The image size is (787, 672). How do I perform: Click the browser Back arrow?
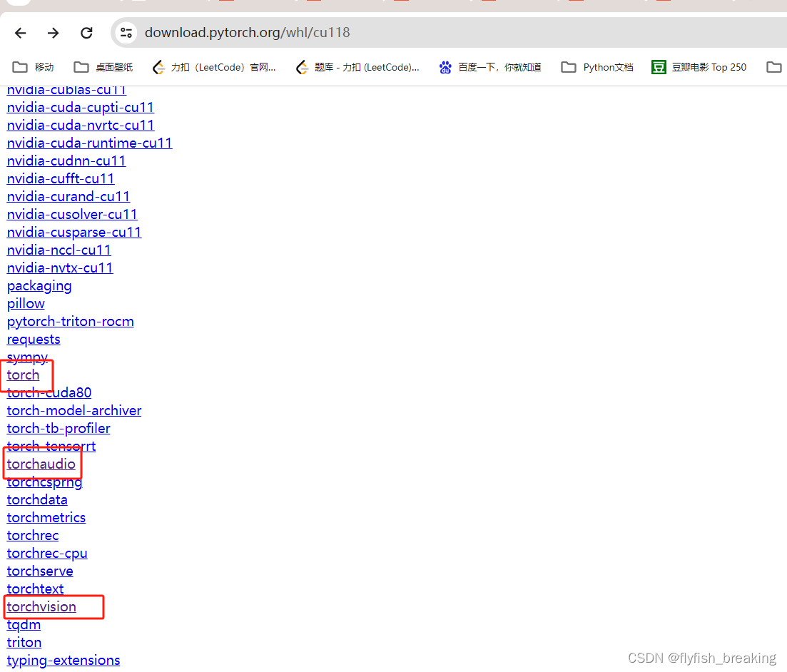(21, 33)
